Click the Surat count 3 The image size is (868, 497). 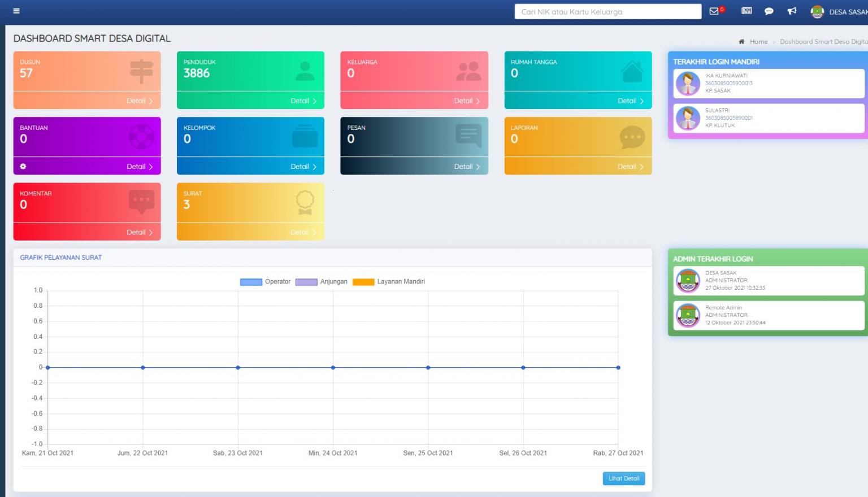(186, 204)
